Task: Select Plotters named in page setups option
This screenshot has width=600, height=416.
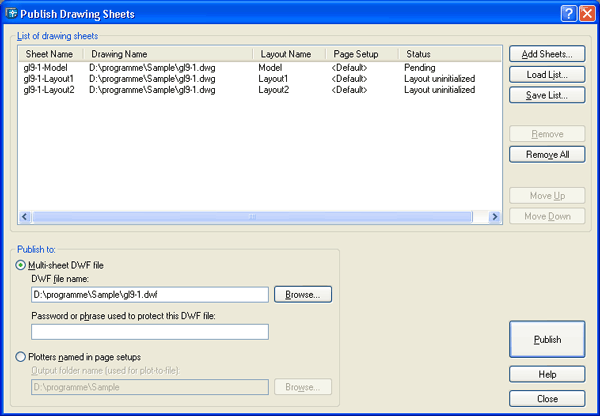Action: coord(23,357)
